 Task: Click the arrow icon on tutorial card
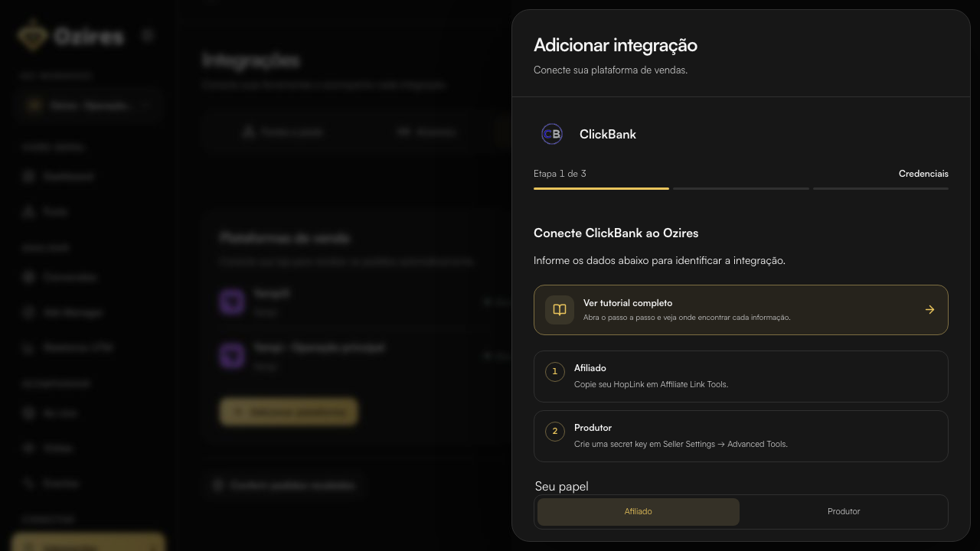click(929, 310)
